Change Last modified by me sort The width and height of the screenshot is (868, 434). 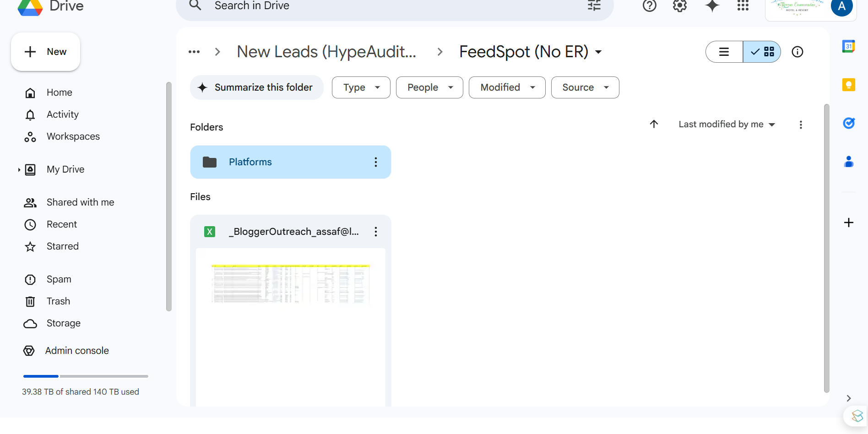pyautogui.click(x=727, y=125)
